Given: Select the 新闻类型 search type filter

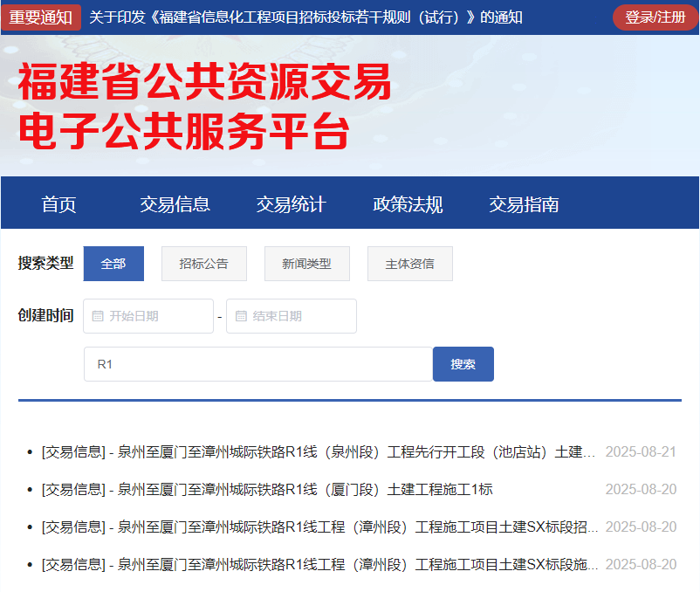Looking at the screenshot, I should tap(306, 264).
